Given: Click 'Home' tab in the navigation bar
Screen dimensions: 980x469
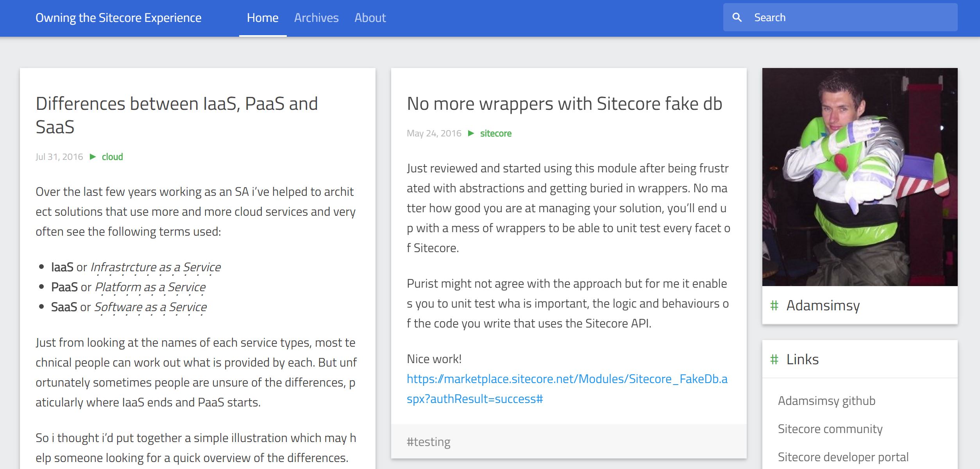Looking at the screenshot, I should pyautogui.click(x=263, y=18).
